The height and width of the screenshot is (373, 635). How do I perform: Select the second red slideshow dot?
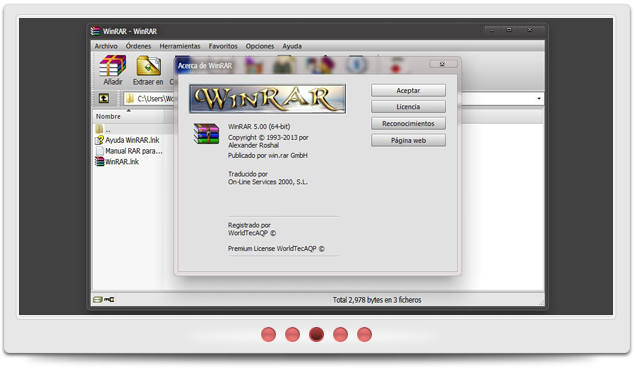pyautogui.click(x=292, y=335)
